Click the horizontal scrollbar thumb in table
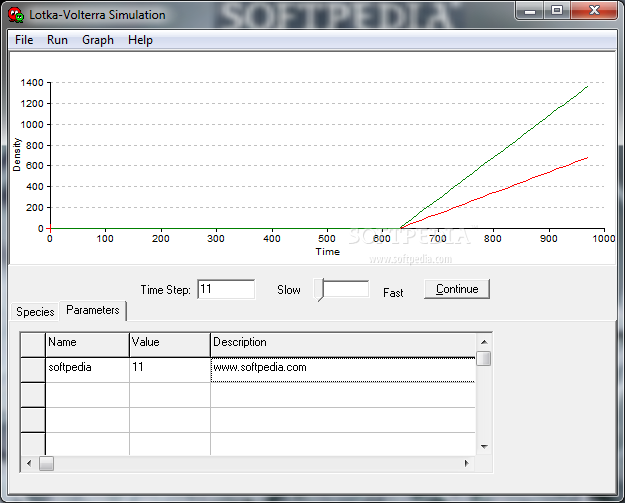Viewport: 625px width, 503px height. 46,463
